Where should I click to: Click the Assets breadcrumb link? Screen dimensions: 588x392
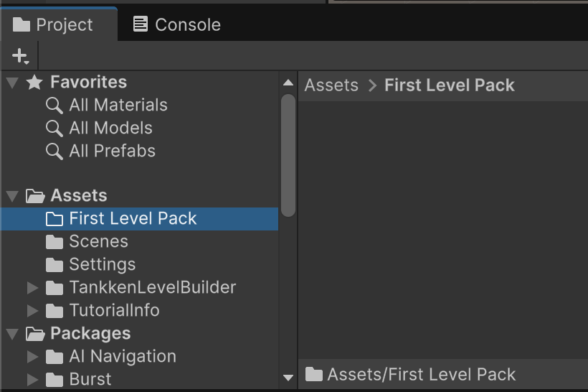tap(331, 85)
